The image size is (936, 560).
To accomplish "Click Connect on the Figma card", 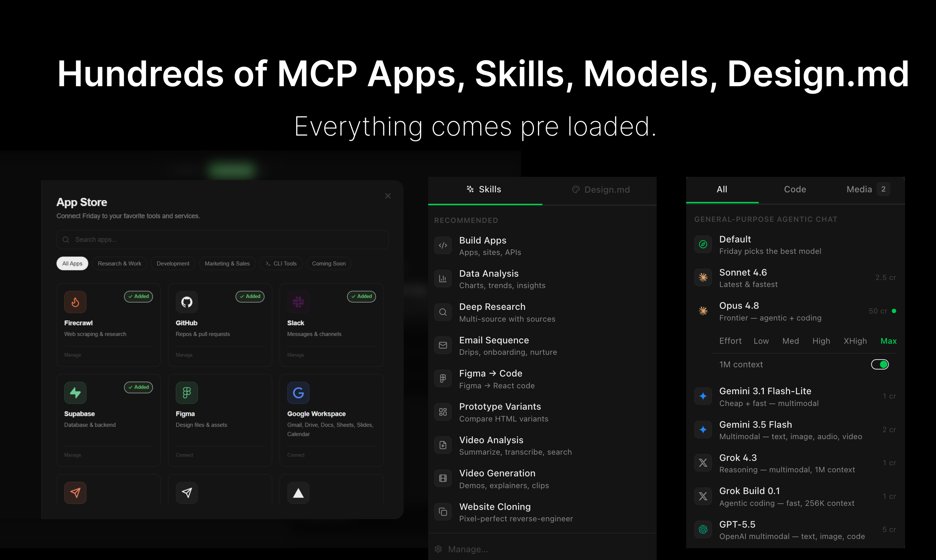I will (184, 455).
